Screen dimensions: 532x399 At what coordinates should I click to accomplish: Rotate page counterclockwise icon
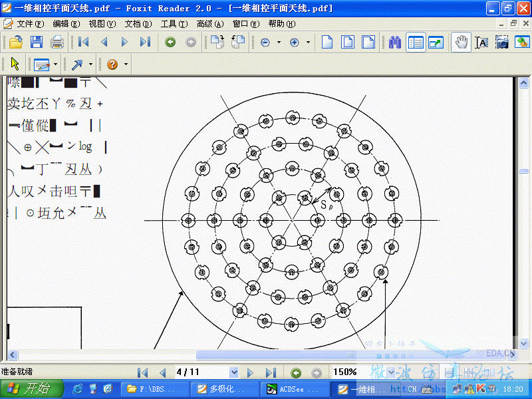(238, 42)
